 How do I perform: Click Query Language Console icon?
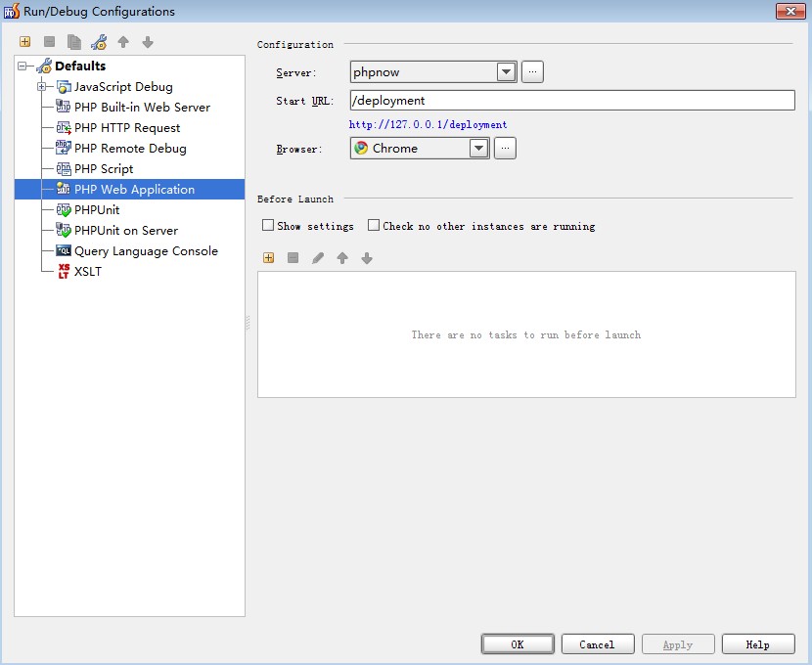tap(64, 251)
